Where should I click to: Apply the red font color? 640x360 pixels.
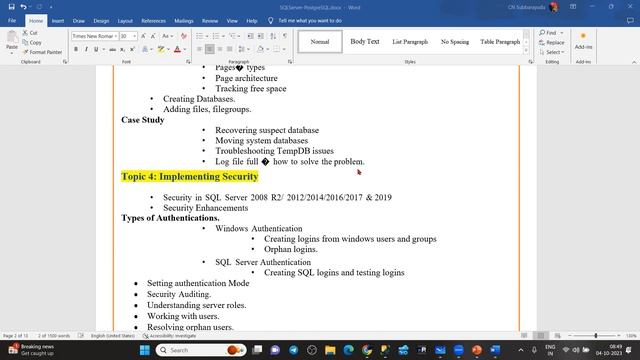177,49
